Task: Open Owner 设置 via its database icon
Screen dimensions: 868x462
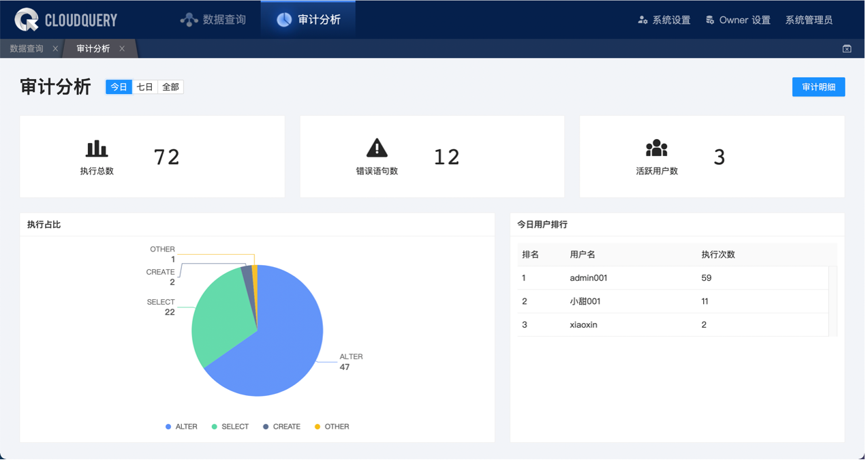Action: coord(710,20)
